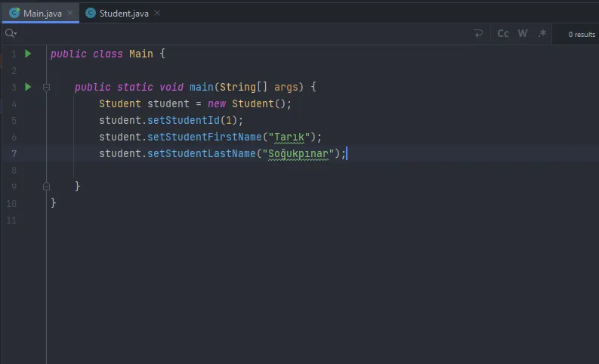The height and width of the screenshot is (364, 599).
Task: Click the closing brace on line 10
Action: [54, 203]
